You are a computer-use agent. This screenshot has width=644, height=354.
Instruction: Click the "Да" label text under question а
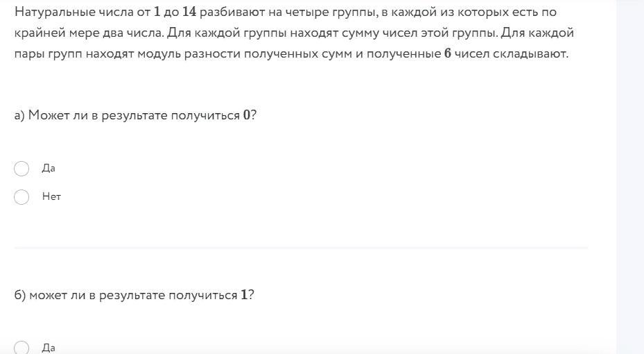click(x=49, y=168)
